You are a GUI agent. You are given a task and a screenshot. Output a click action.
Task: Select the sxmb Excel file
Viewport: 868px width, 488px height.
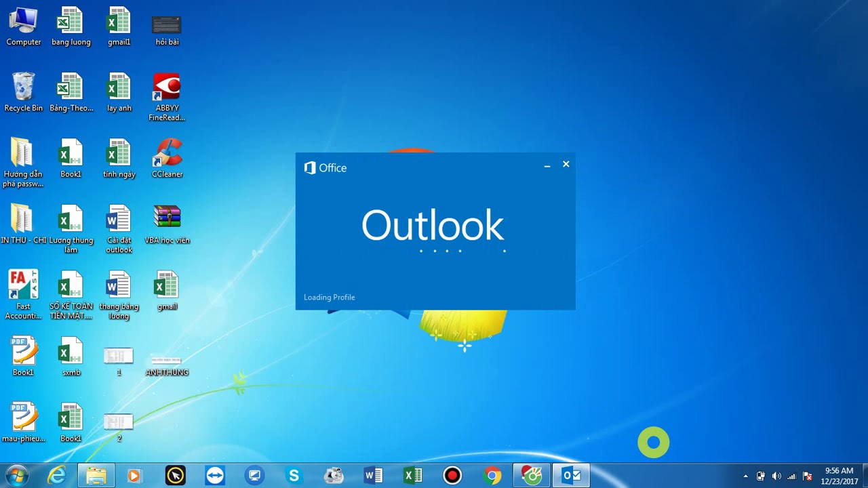coord(71,357)
